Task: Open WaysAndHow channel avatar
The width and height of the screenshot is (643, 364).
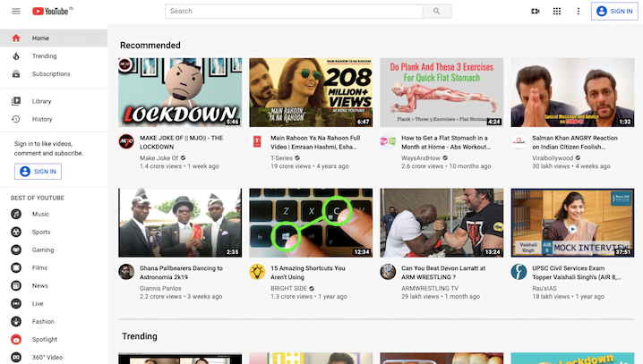Action: (x=388, y=141)
